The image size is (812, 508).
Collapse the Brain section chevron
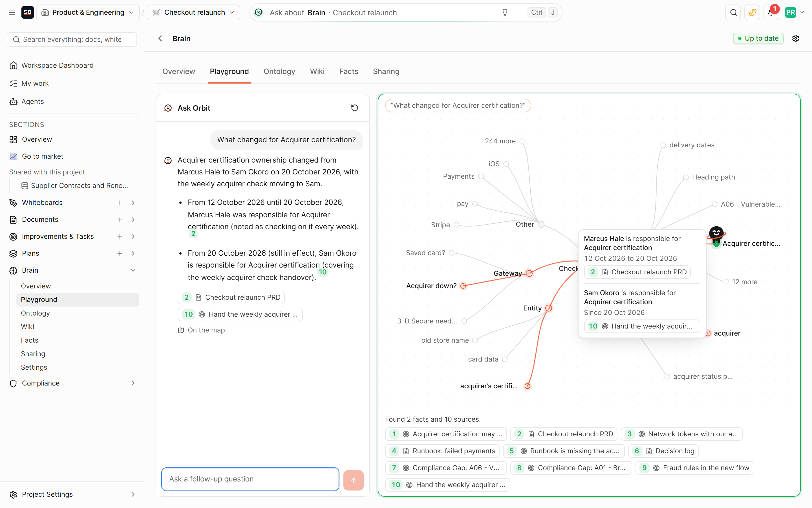pyautogui.click(x=133, y=270)
